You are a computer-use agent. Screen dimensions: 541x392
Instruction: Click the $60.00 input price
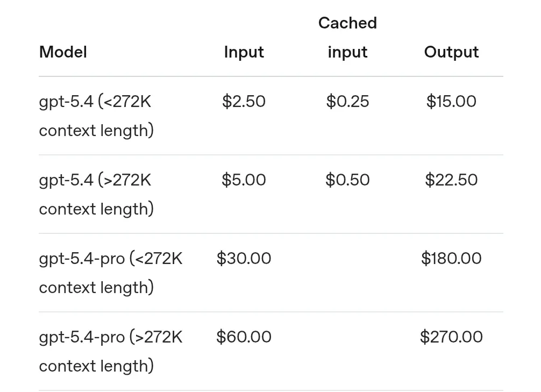click(x=244, y=337)
